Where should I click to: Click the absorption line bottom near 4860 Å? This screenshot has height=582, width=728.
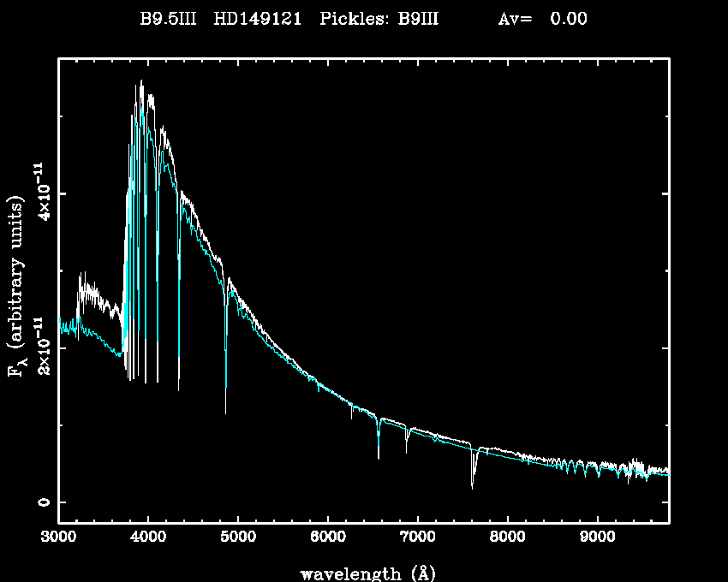click(x=226, y=413)
